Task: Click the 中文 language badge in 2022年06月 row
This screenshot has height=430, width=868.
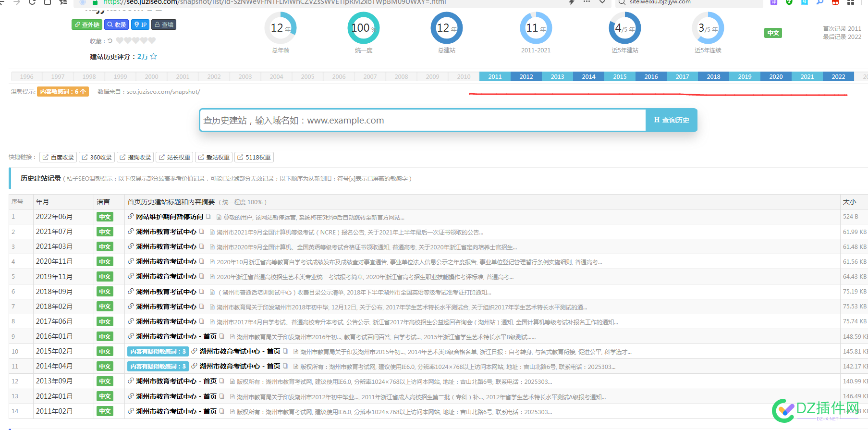Action: coord(105,217)
